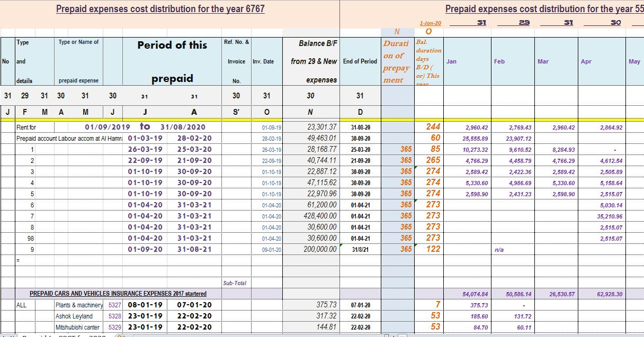Viewport: 644px width, 337px height.
Task: Select the April value 35,210.96
Action: 610,216
